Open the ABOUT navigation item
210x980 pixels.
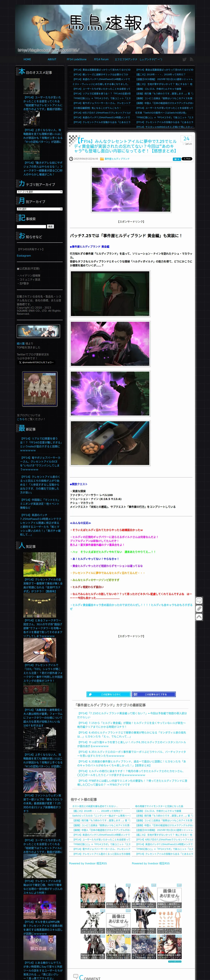[52, 59]
